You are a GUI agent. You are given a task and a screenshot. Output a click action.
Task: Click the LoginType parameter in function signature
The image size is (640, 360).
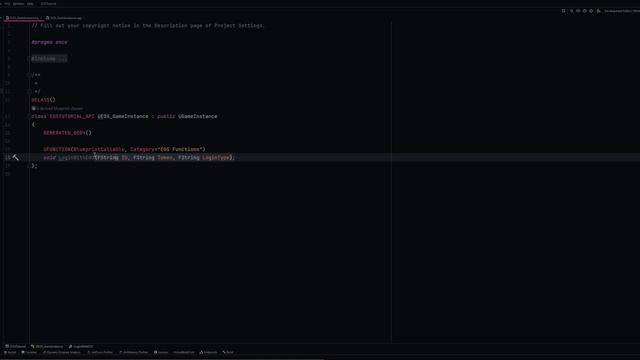click(216, 158)
